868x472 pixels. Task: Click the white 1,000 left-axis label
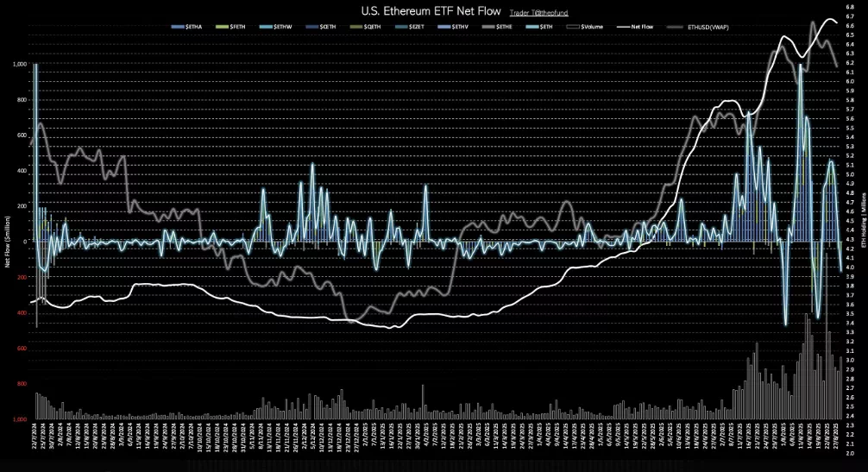tap(19, 64)
